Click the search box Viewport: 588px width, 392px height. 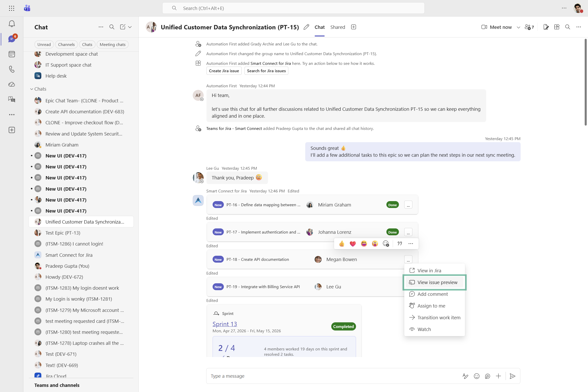293,8
